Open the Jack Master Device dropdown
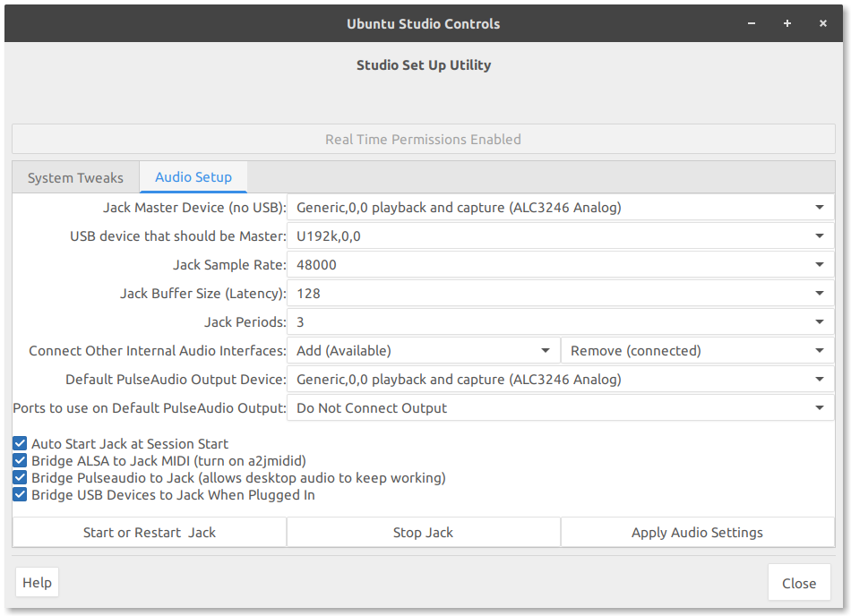The width and height of the screenshot is (851, 616). coord(560,208)
